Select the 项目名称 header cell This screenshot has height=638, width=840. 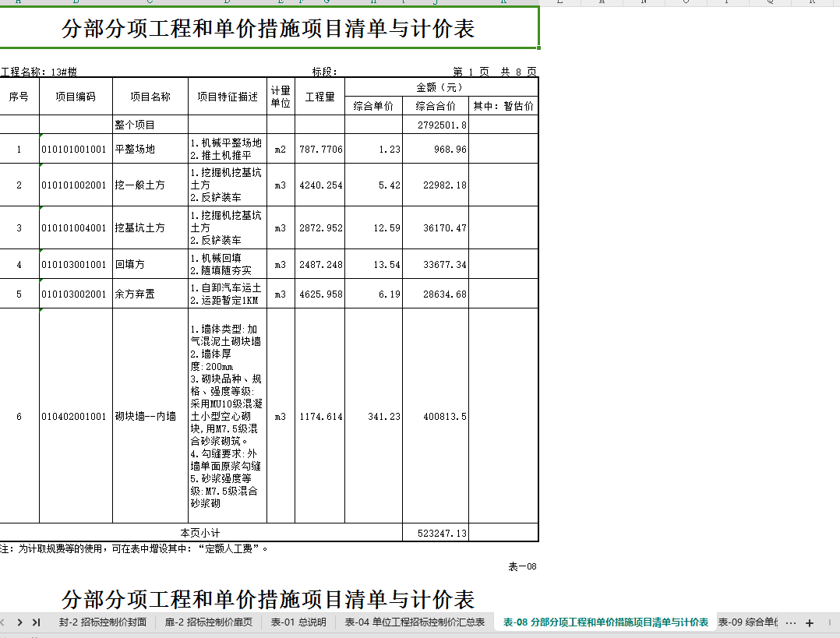click(x=150, y=97)
